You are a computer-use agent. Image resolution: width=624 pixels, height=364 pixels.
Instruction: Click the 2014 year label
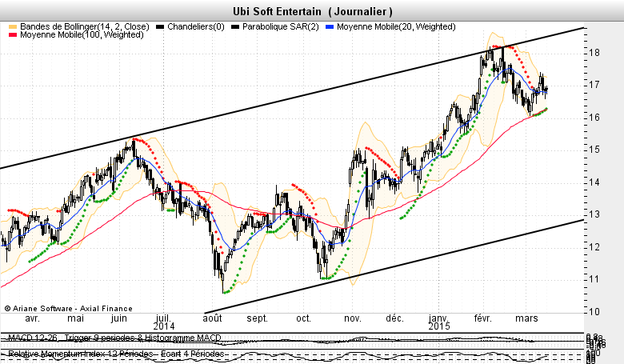[x=164, y=326]
